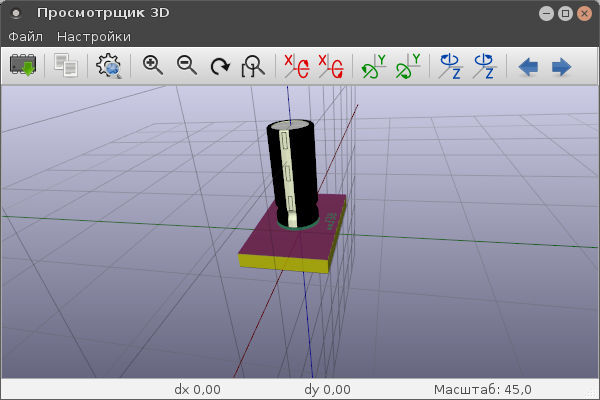Rotate Y counterclockwise, second green Y icon
This screenshot has width=600, height=400.
point(408,66)
